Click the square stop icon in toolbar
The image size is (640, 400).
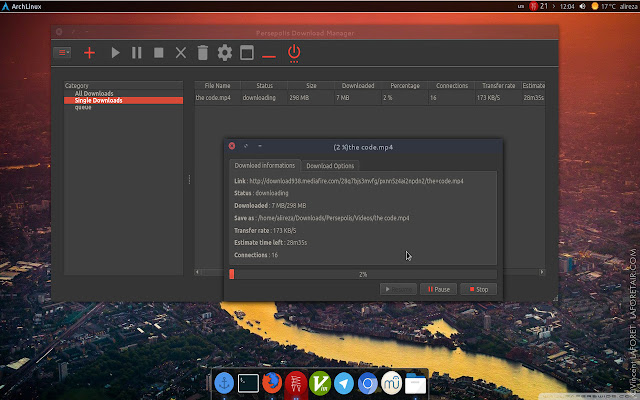tap(158, 53)
